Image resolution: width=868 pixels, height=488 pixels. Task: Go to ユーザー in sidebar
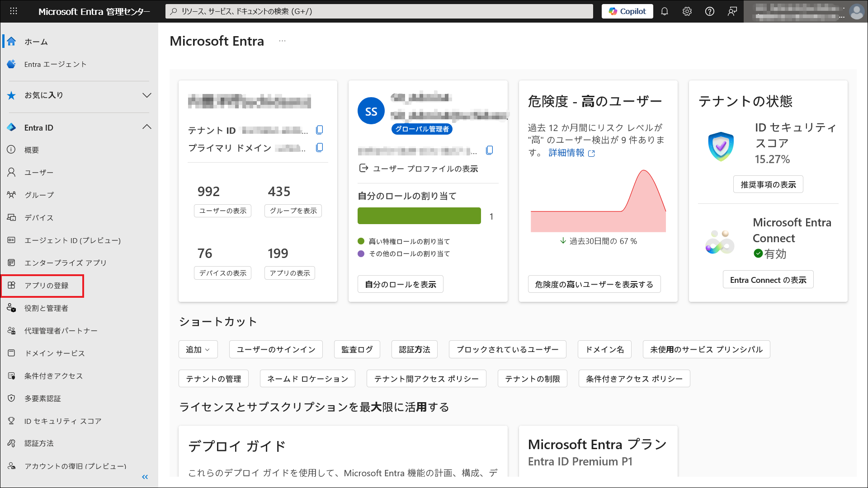[39, 173]
